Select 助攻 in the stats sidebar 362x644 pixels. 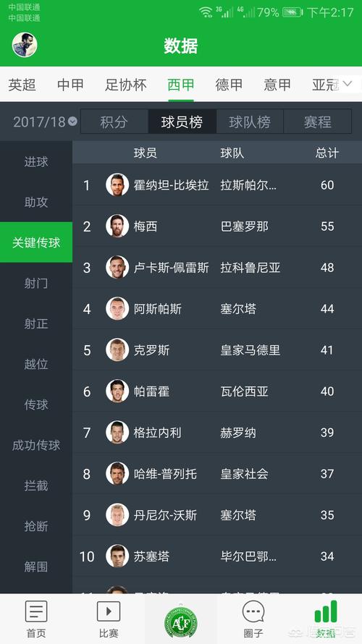pyautogui.click(x=36, y=202)
